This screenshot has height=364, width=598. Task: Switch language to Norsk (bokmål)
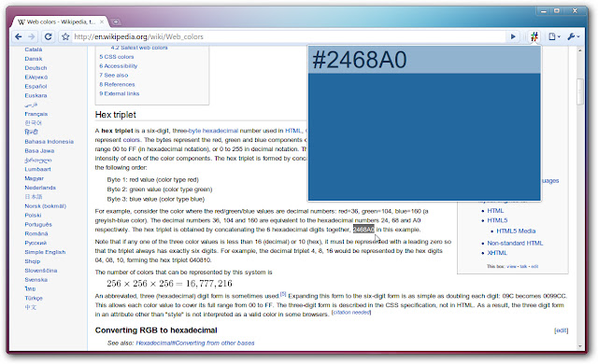click(x=46, y=206)
